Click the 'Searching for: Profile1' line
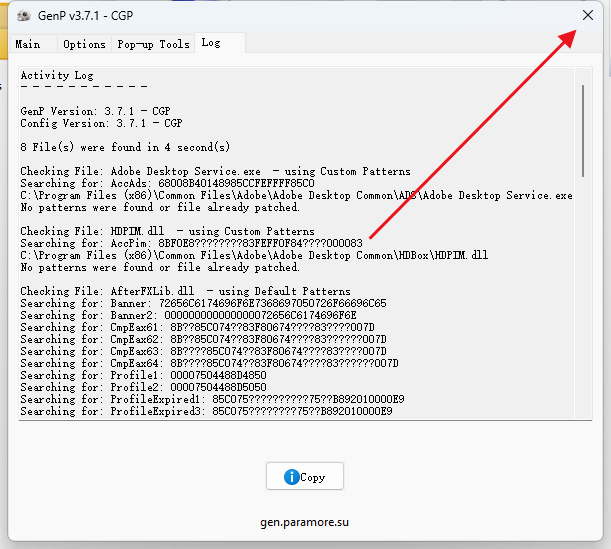611x549 pixels. click(x=143, y=375)
